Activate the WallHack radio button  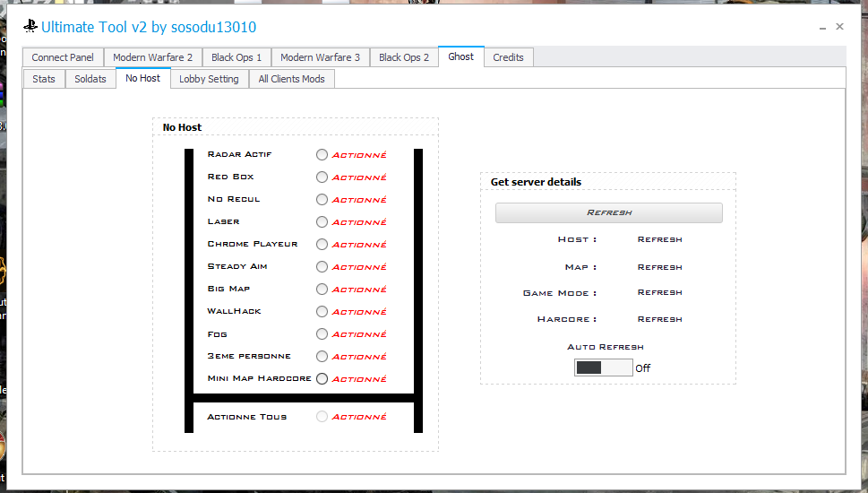322,311
